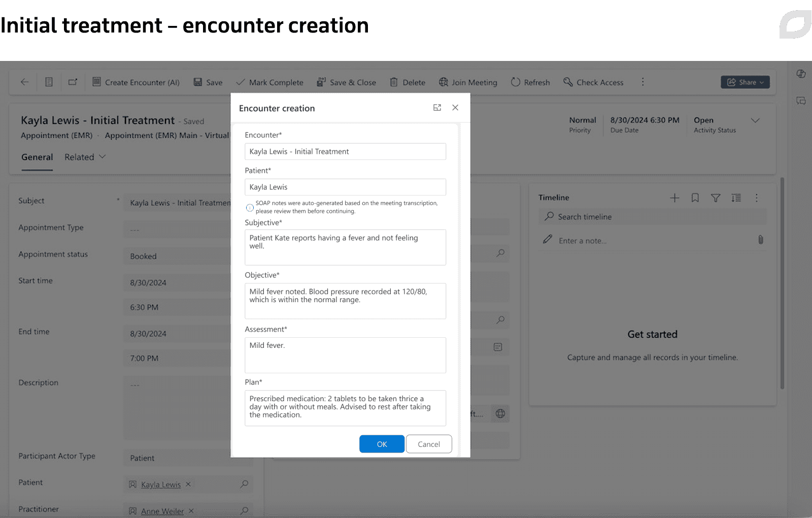Image resolution: width=812 pixels, height=518 pixels.
Task: Search the Practitioner lookup field
Action: point(244,510)
